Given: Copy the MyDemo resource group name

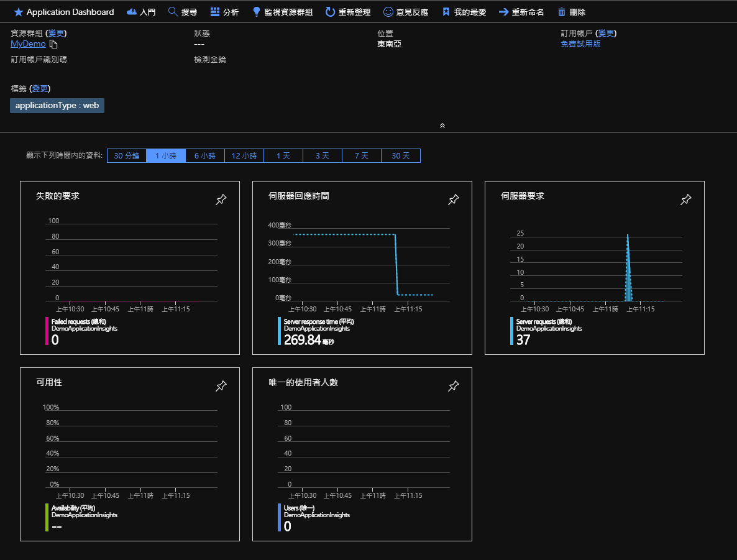Looking at the screenshot, I should (x=53, y=44).
